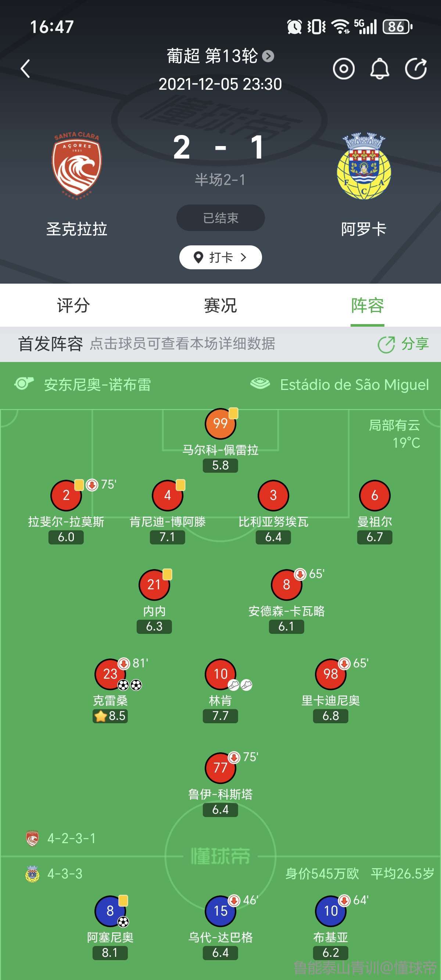441x980 pixels.
Task: Tap the top-right share arrow icon
Action: tap(416, 69)
